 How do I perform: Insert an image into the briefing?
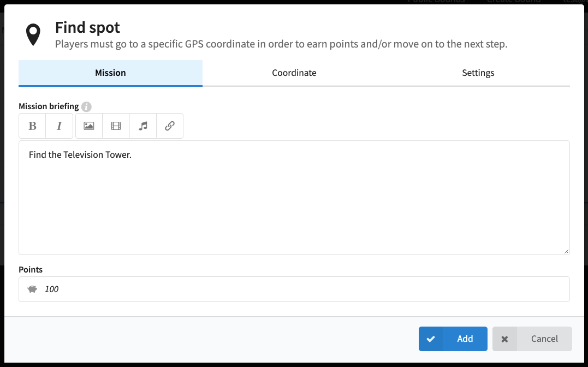click(89, 126)
